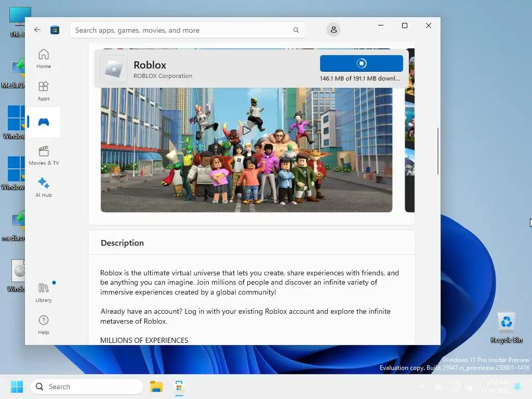Close the Microsoft Store window
The image size is (532, 399).
pyautogui.click(x=429, y=25)
